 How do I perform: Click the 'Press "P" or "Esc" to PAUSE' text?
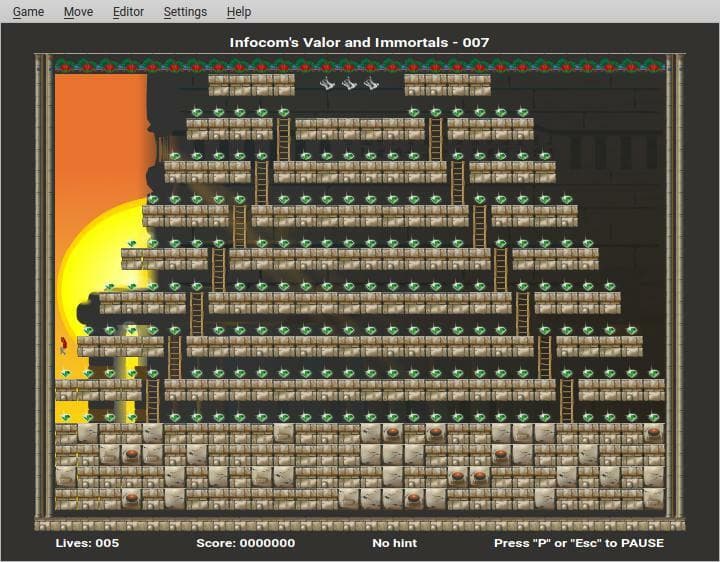click(579, 543)
